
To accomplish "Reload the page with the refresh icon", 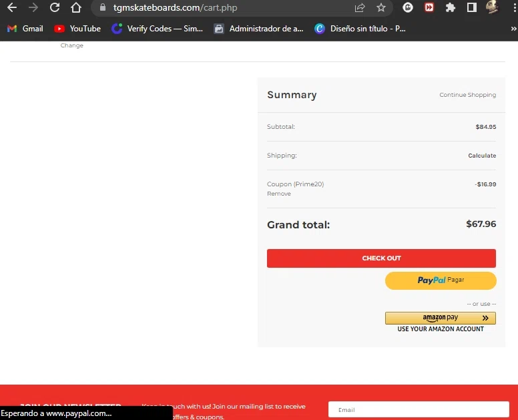I will (x=55, y=7).
